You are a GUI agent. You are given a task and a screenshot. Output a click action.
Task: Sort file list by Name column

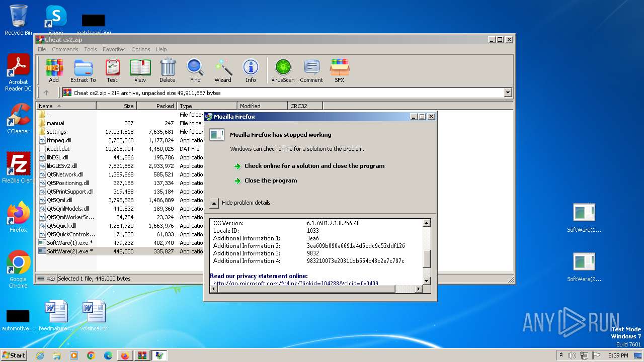[66, 106]
